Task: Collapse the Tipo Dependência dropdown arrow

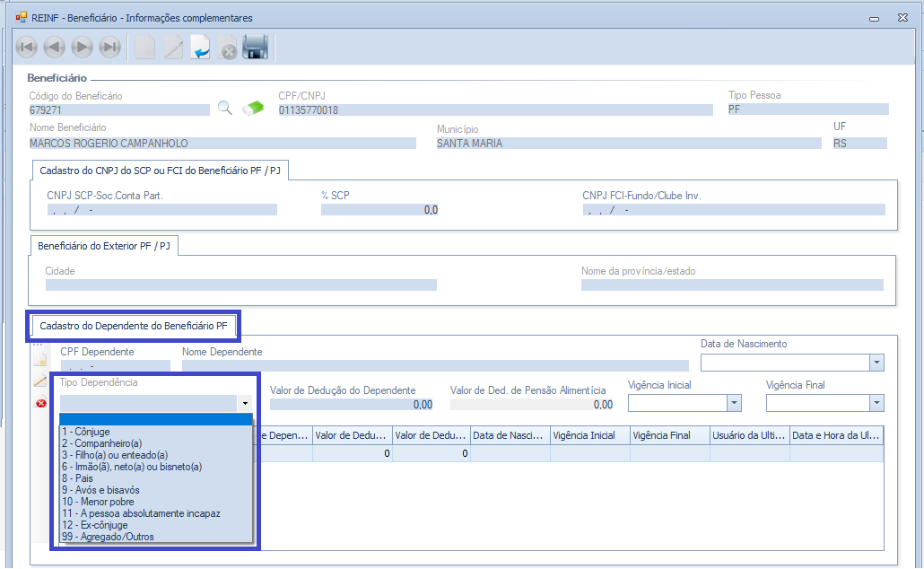Action: [244, 404]
